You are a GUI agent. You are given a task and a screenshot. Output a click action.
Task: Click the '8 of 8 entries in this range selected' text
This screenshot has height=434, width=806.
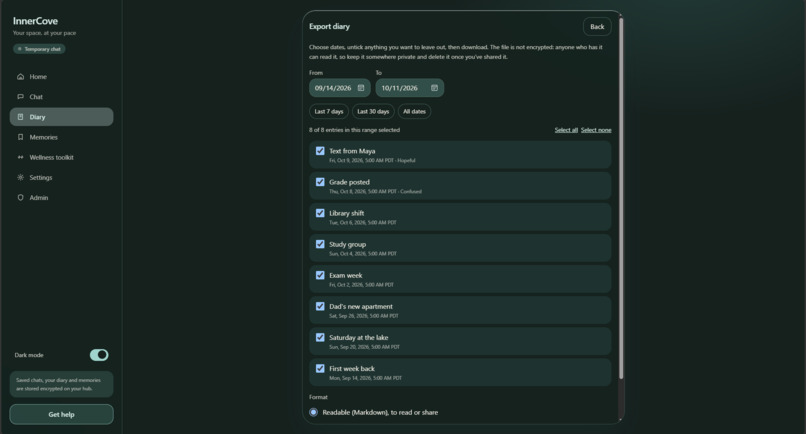354,130
